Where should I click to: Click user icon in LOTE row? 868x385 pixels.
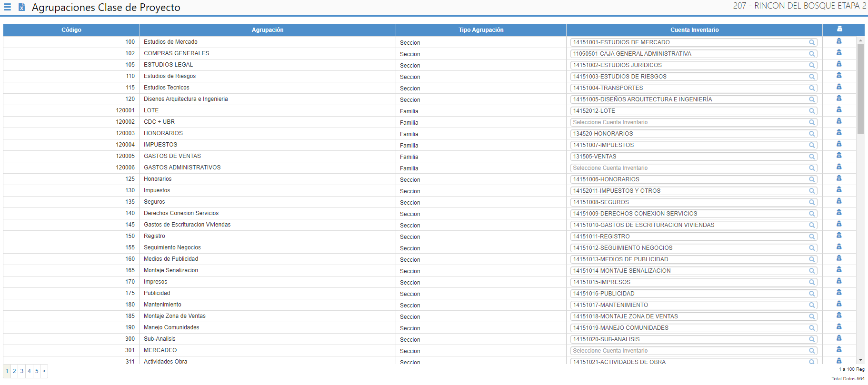(x=839, y=109)
